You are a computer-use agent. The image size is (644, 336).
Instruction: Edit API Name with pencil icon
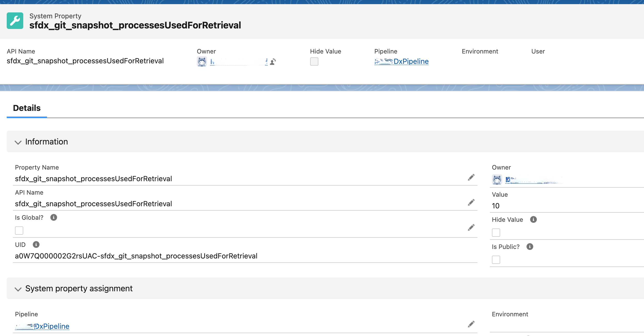pyautogui.click(x=471, y=202)
